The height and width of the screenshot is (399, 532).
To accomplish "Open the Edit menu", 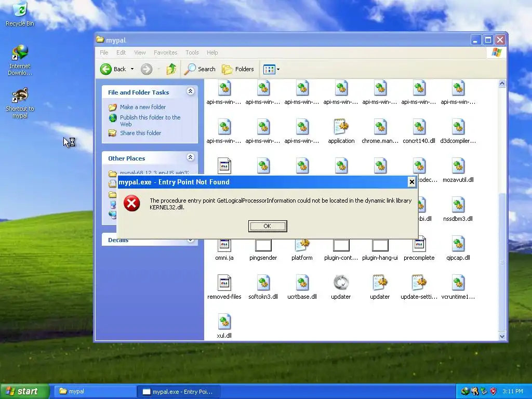I will point(121,52).
